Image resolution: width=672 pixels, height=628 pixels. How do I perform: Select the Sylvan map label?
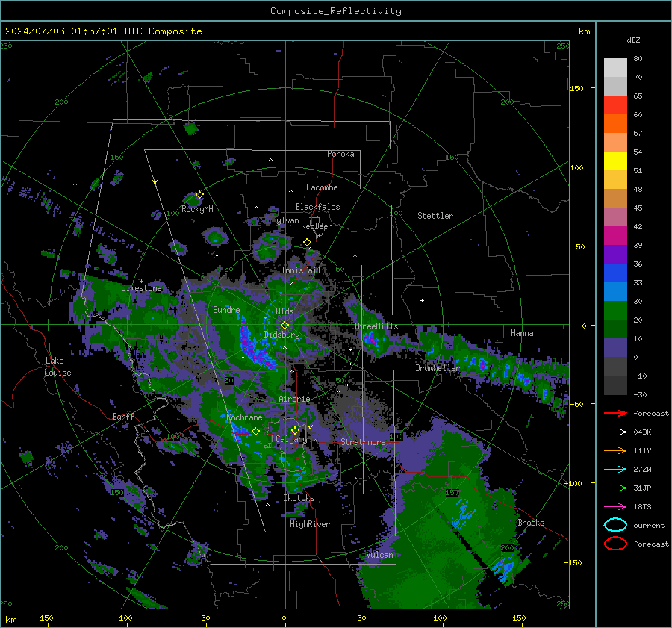(x=285, y=220)
